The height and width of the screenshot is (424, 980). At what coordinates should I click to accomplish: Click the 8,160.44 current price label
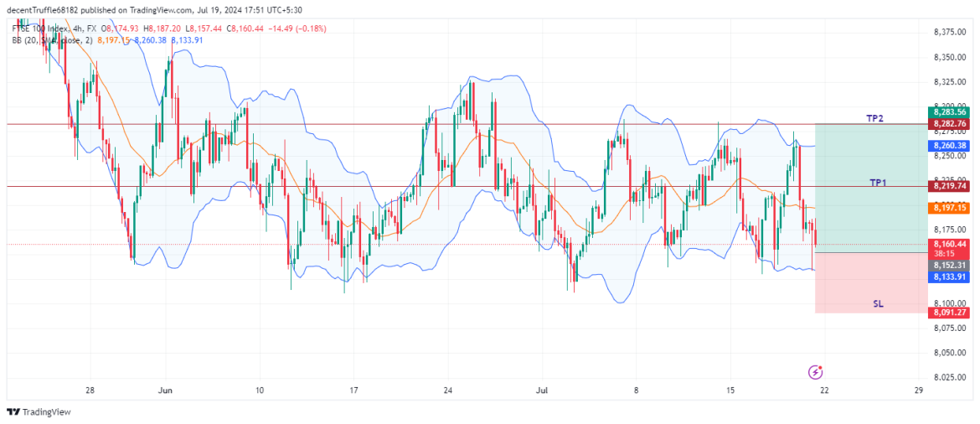coord(947,244)
